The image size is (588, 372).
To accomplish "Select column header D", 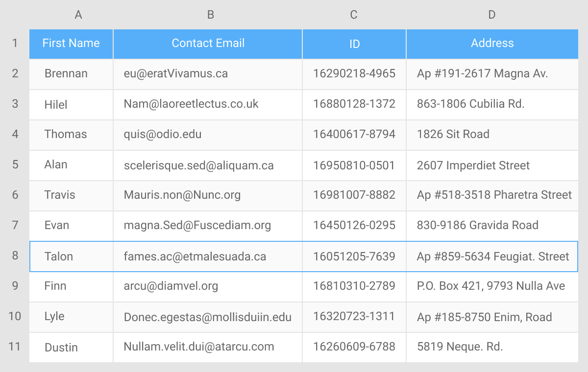I will (492, 15).
